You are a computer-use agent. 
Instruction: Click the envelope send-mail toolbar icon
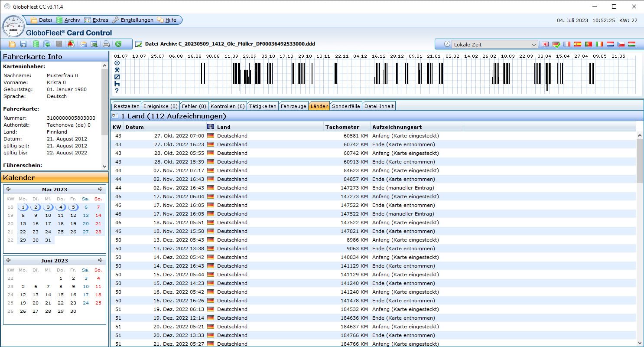click(x=82, y=44)
